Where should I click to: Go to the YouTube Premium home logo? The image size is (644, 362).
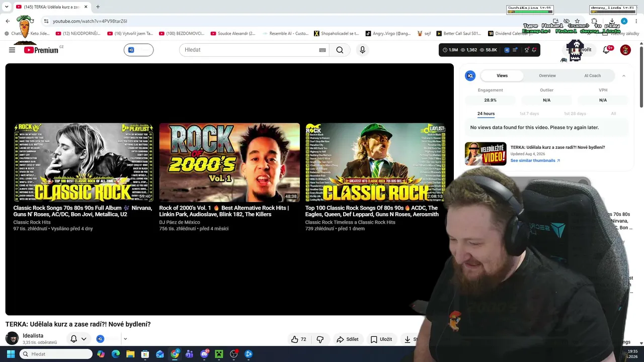[x=41, y=50]
